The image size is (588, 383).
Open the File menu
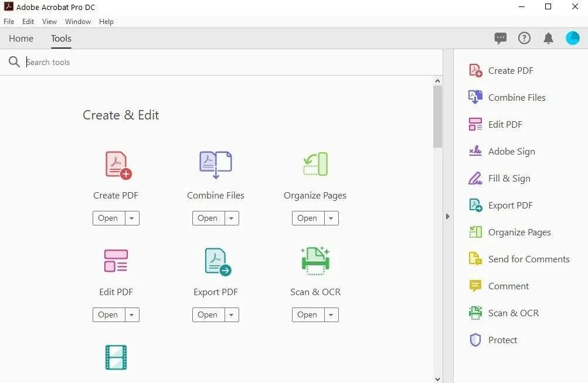pos(9,21)
